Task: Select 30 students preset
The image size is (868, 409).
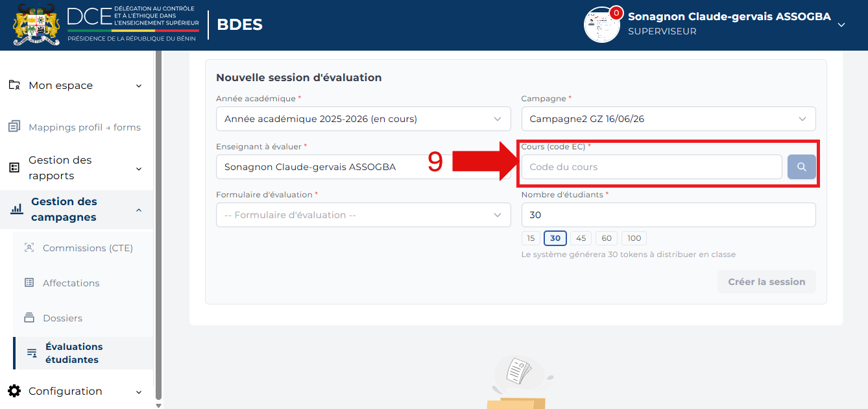Action: tap(555, 238)
